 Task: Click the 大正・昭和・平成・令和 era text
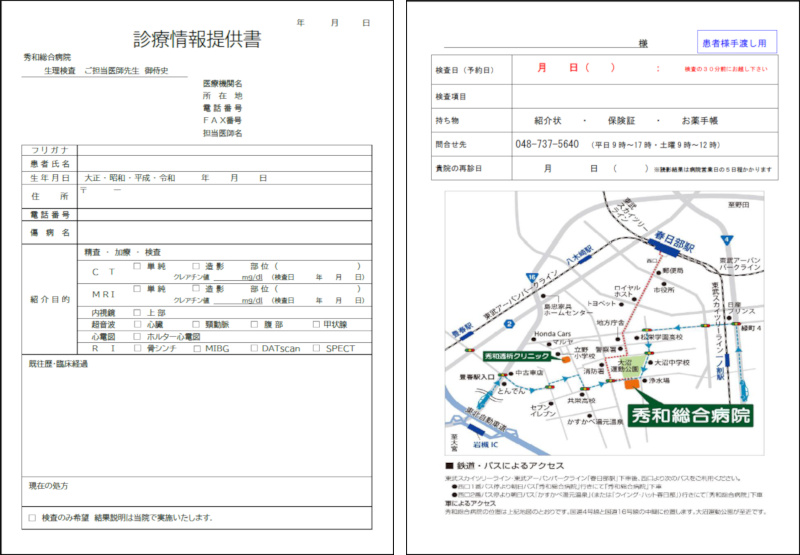tap(130, 178)
